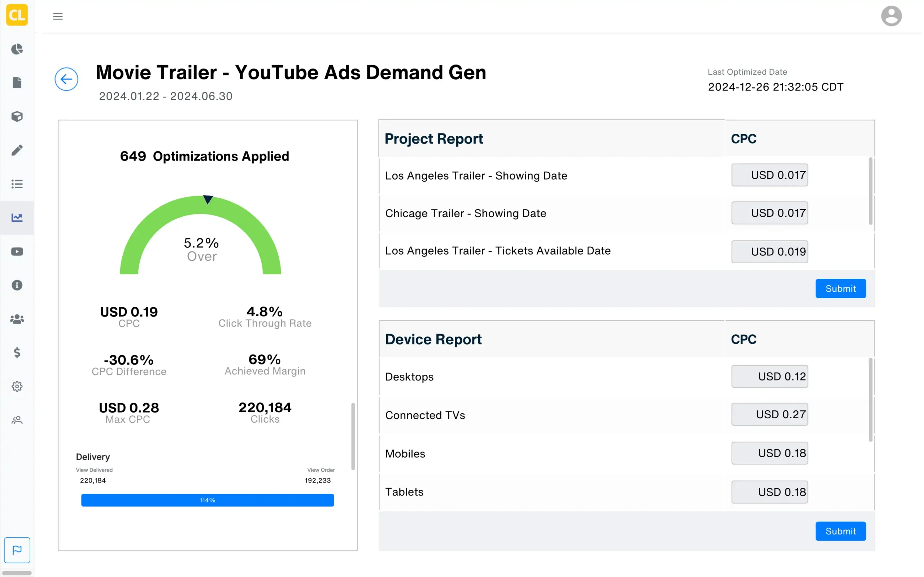The width and height of the screenshot is (924, 577).
Task: Select the YouTube video section
Action: pos(17,251)
